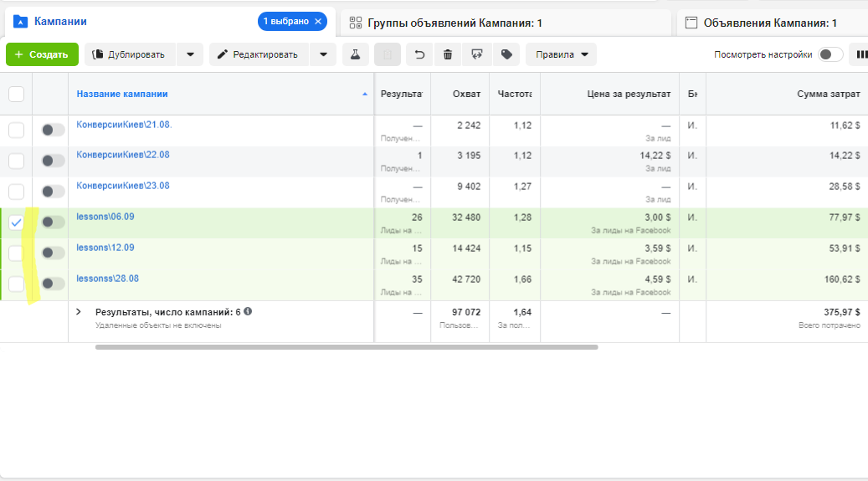Open campaign link КонверсииКиев\21.08.
This screenshot has width=868, height=481.
tap(124, 125)
